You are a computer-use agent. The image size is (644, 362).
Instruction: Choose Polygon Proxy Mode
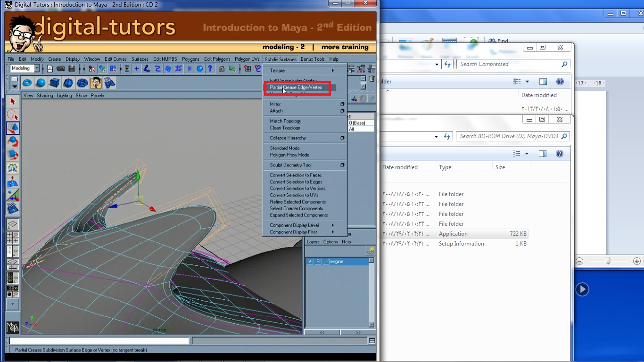tap(289, 155)
